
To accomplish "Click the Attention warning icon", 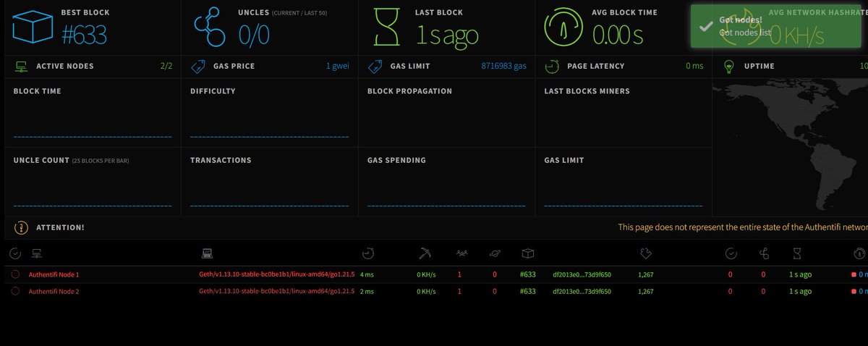I will (21, 228).
